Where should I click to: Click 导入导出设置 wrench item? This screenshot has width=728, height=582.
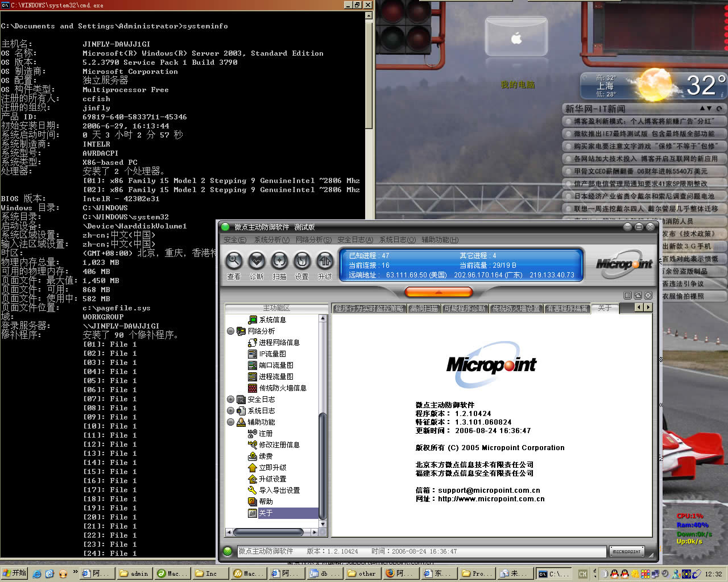[279, 490]
